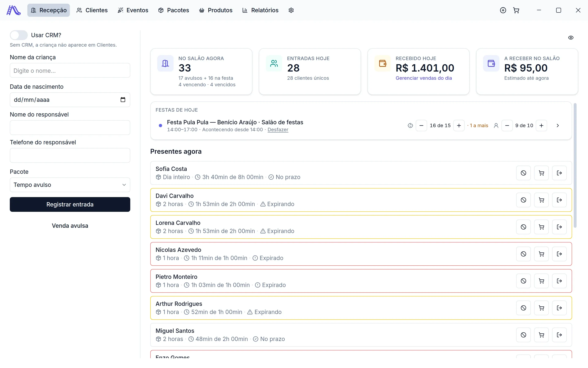Viewport: 588px width, 368px height.
Task: Expand the Festa Pula Pula party details chevron
Action: tap(558, 126)
